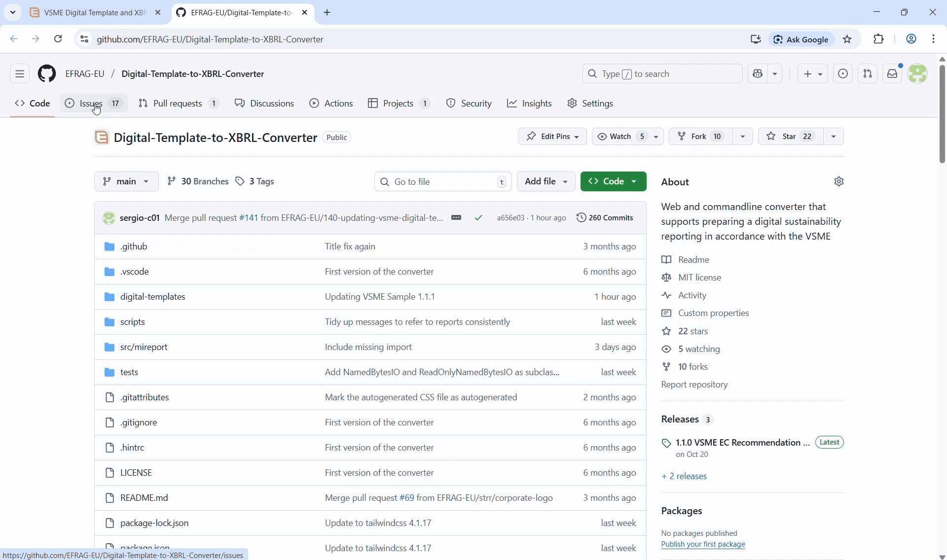
Task: Expand the Copilot dropdown arrow in header
Action: (x=775, y=74)
